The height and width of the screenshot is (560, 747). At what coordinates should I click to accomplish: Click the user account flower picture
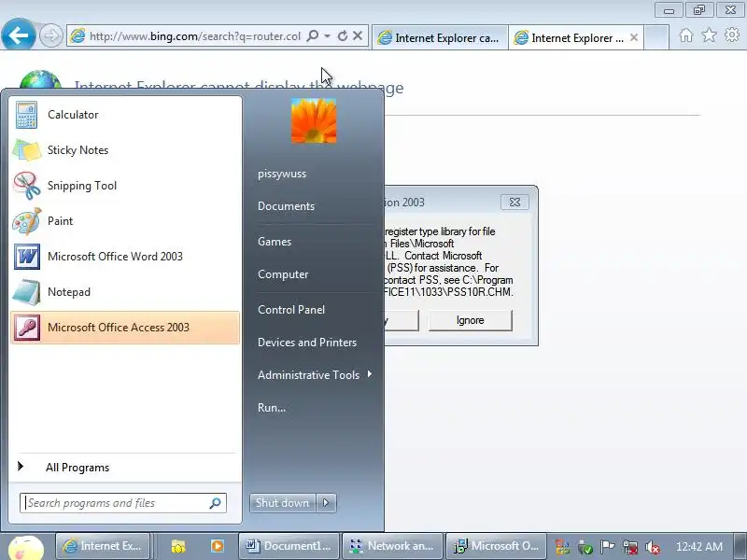click(314, 121)
